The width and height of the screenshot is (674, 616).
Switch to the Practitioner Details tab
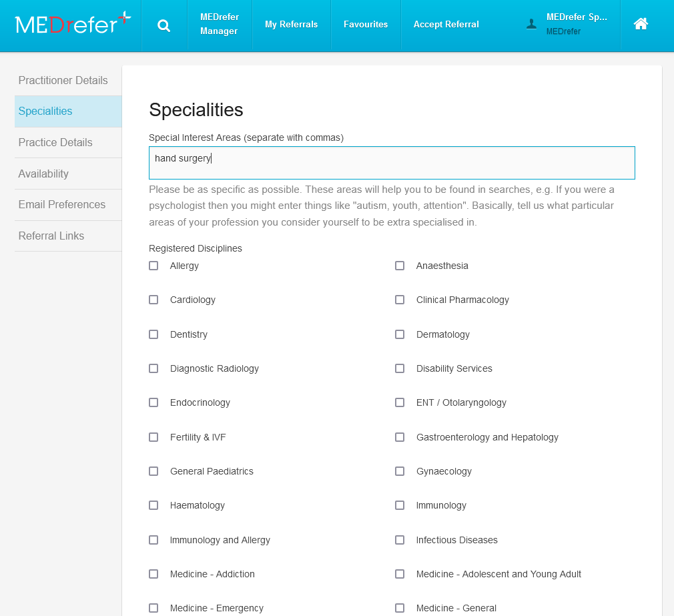click(63, 80)
